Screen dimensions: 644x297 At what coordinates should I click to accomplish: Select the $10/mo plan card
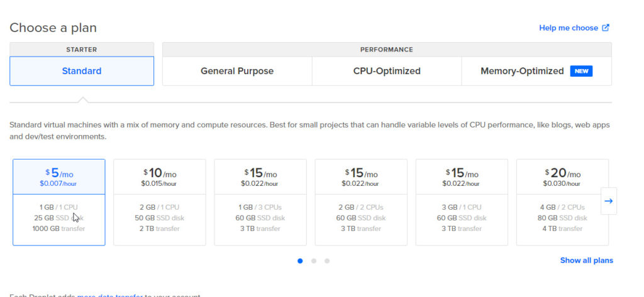[x=160, y=202]
